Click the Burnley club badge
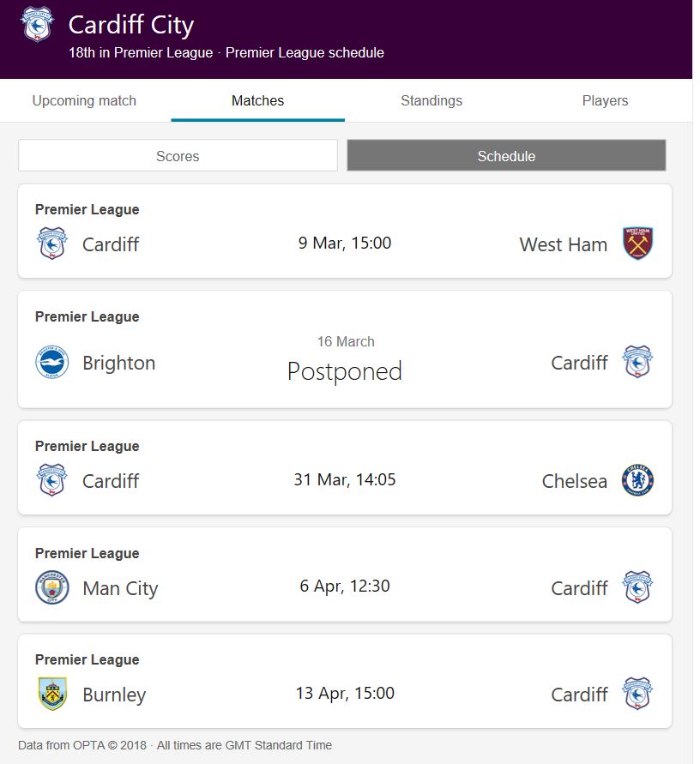Image resolution: width=700 pixels, height=764 pixels. click(x=51, y=694)
